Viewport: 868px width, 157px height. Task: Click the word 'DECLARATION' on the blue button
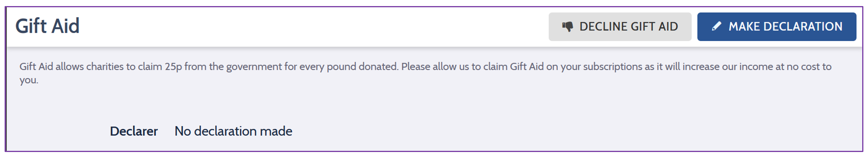pyautogui.click(x=802, y=27)
